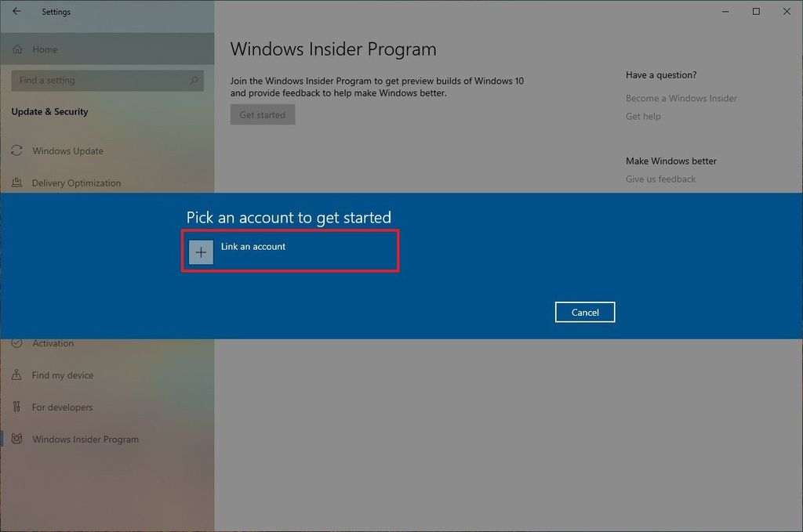Click the Delivery Optimization icon
The height and width of the screenshot is (532, 803).
click(17, 183)
